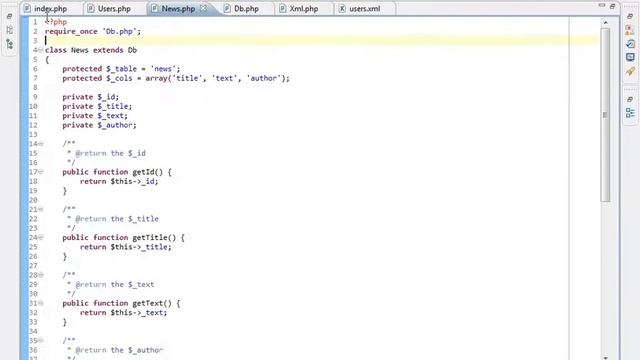Click the editor scrollbar down arrow
The width and height of the screenshot is (640, 360).
[605, 357]
